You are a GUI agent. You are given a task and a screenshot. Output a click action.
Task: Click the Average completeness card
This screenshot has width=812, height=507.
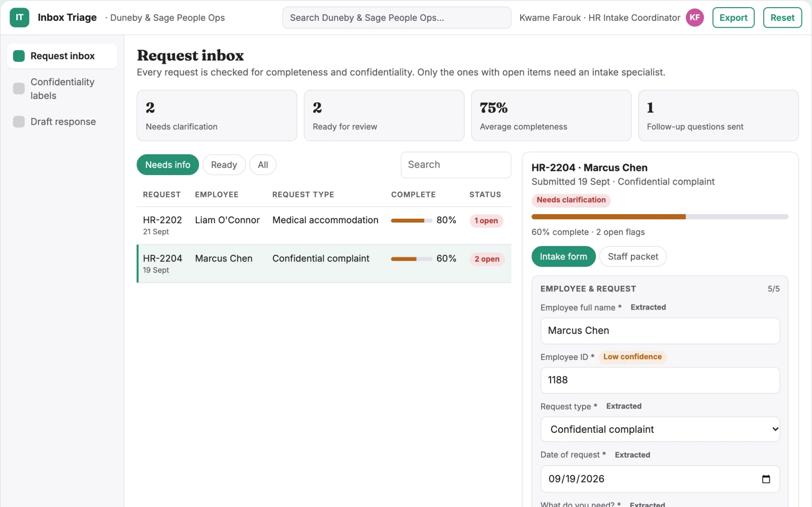pos(551,116)
